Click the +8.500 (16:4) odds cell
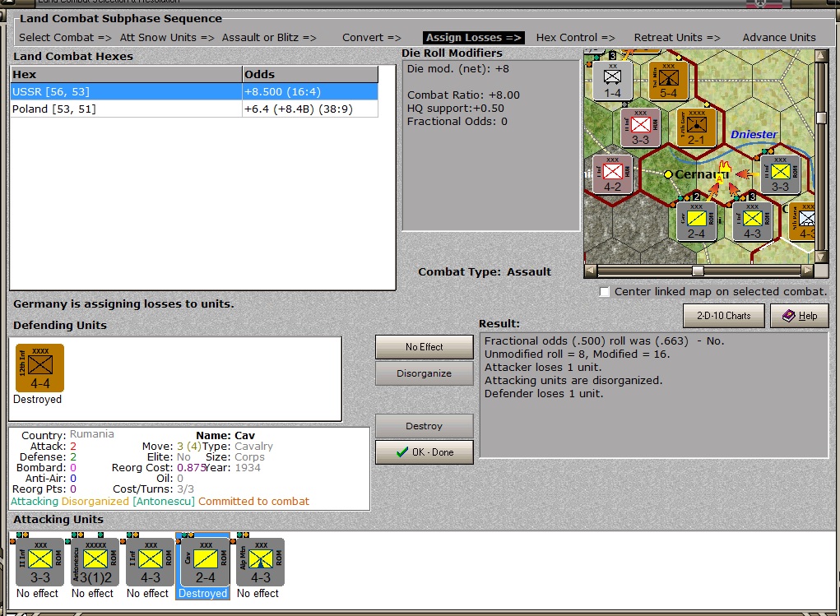 310,91
